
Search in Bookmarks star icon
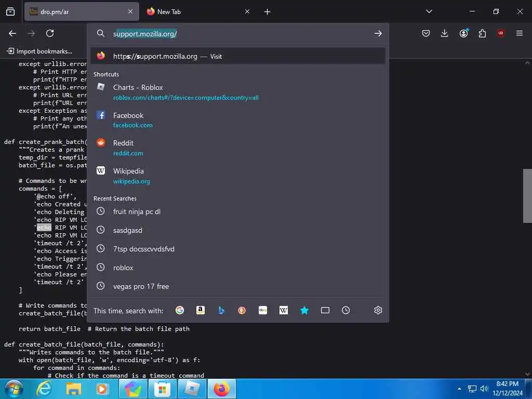(x=304, y=310)
